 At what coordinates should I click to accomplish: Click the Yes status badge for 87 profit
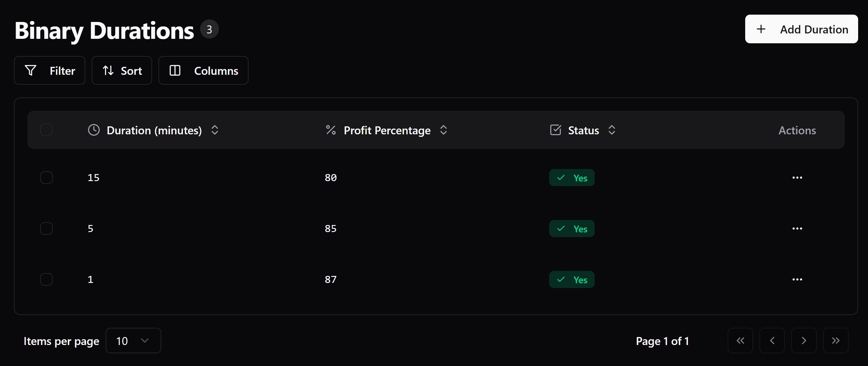[x=571, y=279]
